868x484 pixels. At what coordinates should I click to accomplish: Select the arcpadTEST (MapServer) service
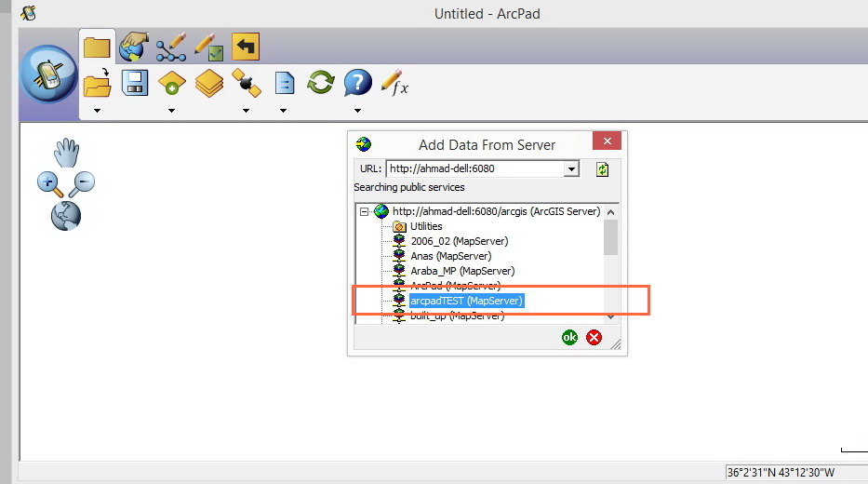coord(466,301)
